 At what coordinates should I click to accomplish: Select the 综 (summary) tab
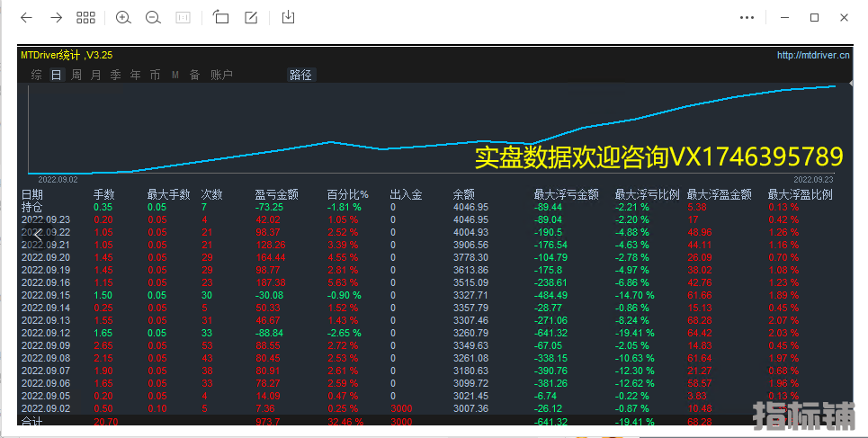37,76
